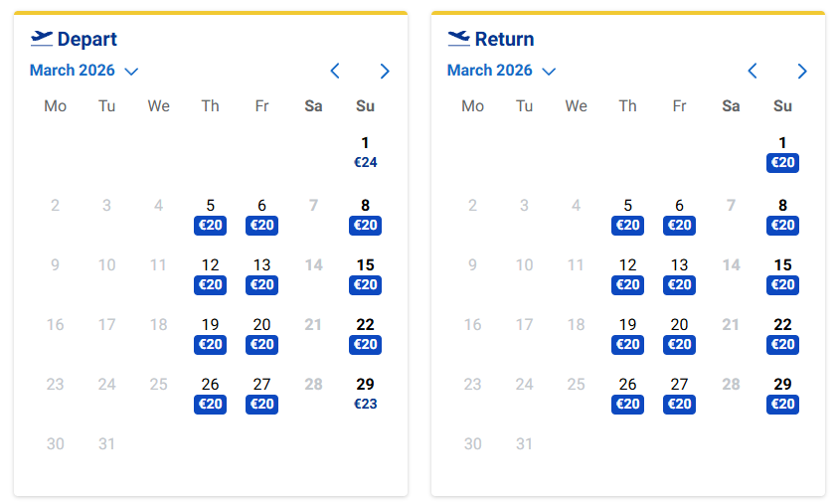Screen dimensions: 837x504
Task: Open the Return month dropdown
Action: pyautogui.click(x=501, y=71)
